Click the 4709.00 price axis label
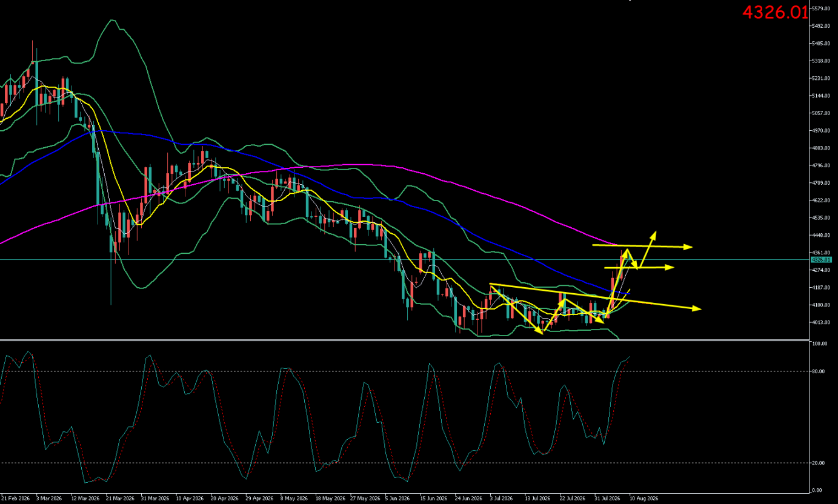The width and height of the screenshot is (838, 504). click(x=822, y=183)
